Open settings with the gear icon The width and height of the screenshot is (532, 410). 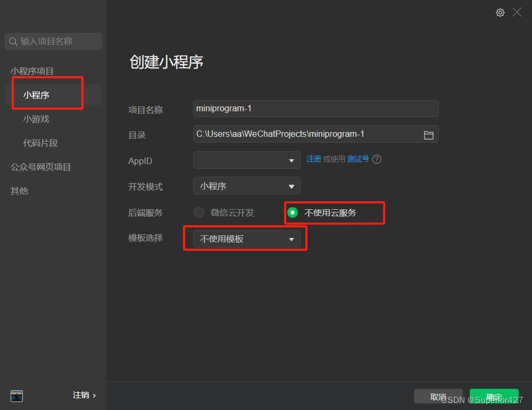(x=500, y=13)
